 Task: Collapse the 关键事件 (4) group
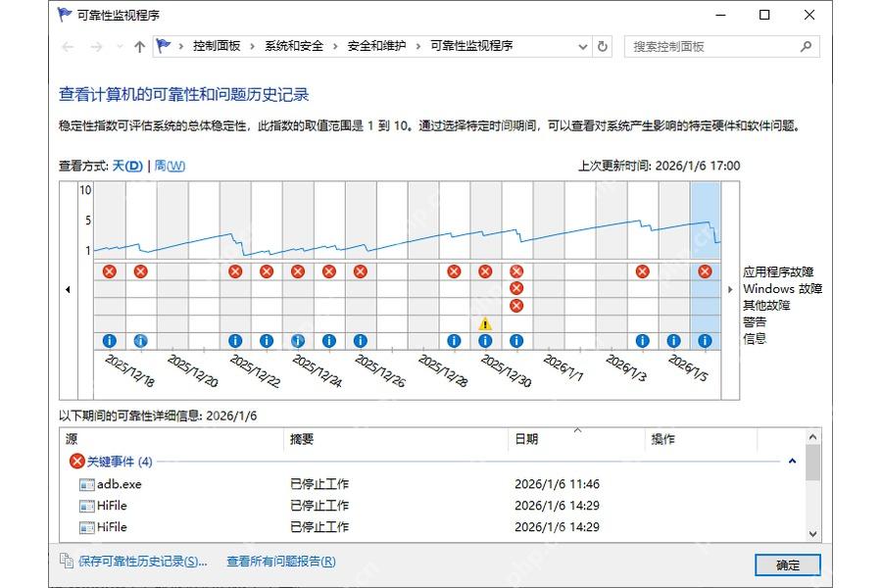[x=792, y=462]
